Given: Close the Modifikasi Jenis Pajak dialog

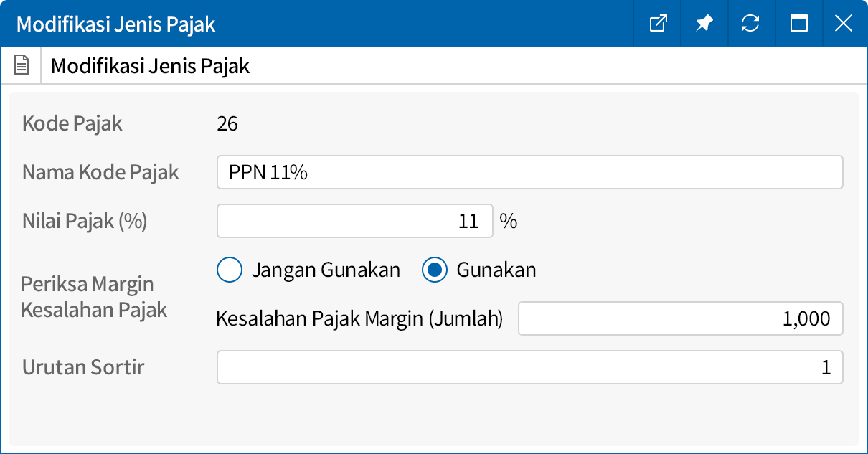Looking at the screenshot, I should coord(843,23).
